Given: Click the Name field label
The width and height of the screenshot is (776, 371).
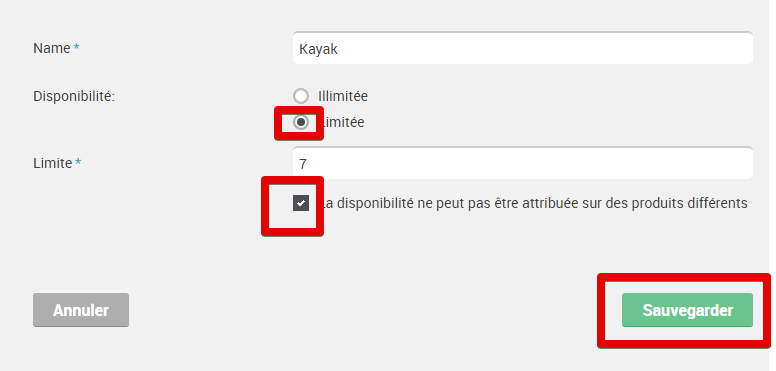Looking at the screenshot, I should (51, 48).
